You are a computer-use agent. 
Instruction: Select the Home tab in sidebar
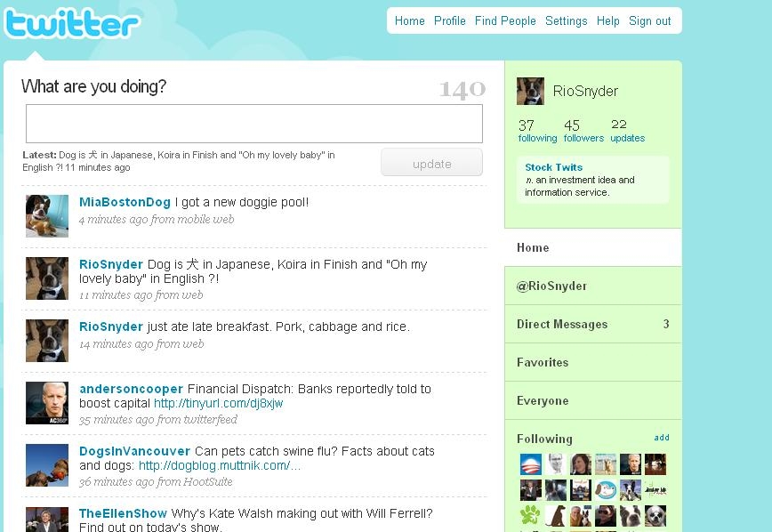[x=593, y=248]
